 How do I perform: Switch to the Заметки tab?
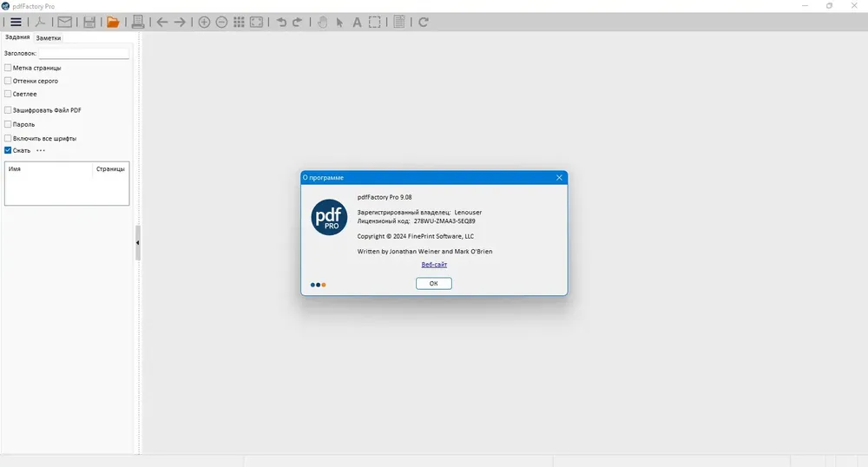(48, 38)
